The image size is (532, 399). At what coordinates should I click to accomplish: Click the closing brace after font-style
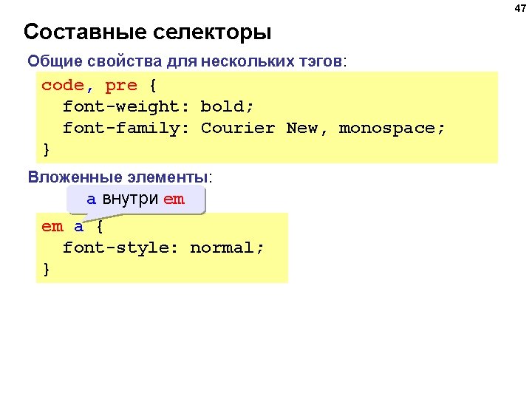(47, 270)
